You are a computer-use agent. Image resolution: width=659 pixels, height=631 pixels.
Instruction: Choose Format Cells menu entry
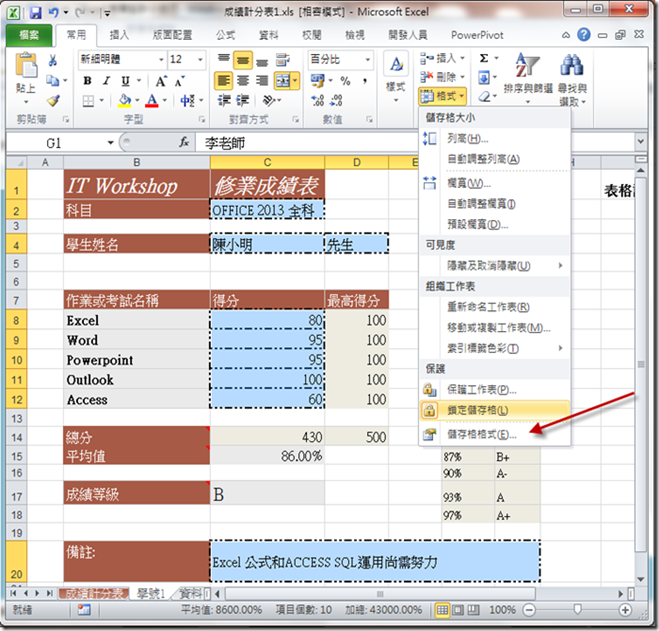[x=495, y=434]
